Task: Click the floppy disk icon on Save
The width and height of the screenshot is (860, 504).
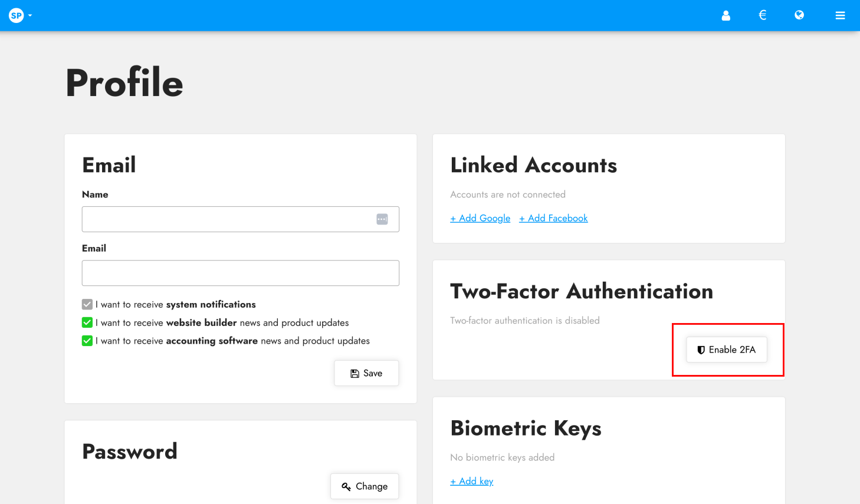Action: pyautogui.click(x=354, y=373)
